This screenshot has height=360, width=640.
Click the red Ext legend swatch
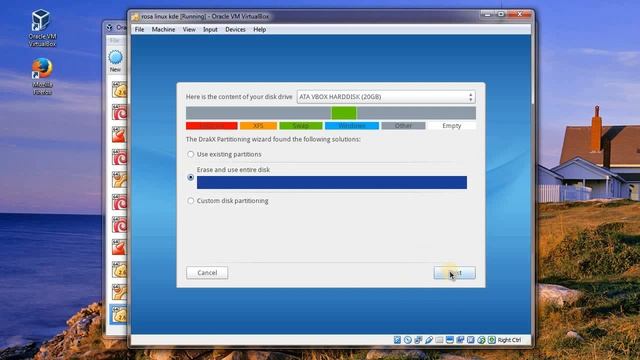(x=211, y=126)
